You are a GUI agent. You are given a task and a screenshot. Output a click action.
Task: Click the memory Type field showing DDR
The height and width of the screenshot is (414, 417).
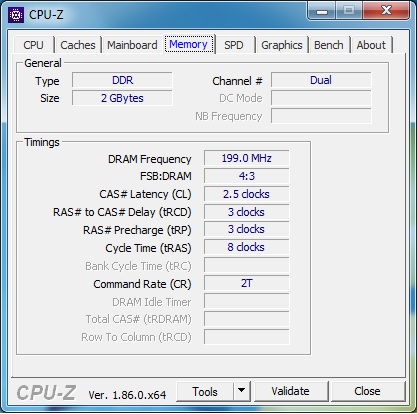tap(122, 80)
